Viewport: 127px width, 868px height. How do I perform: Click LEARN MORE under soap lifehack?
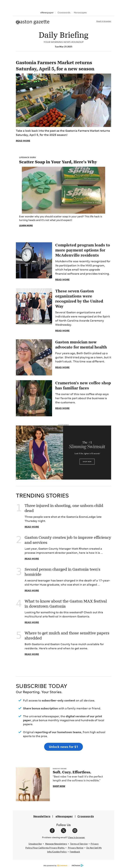point(26,225)
